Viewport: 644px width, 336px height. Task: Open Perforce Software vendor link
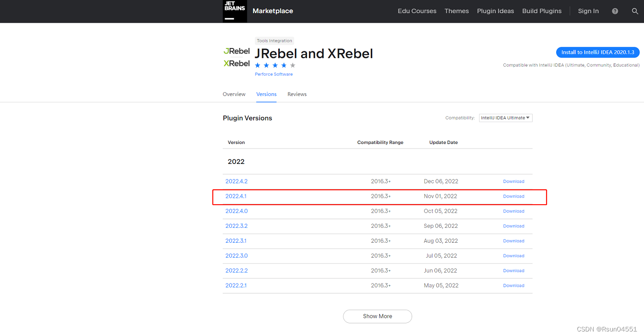coord(274,74)
